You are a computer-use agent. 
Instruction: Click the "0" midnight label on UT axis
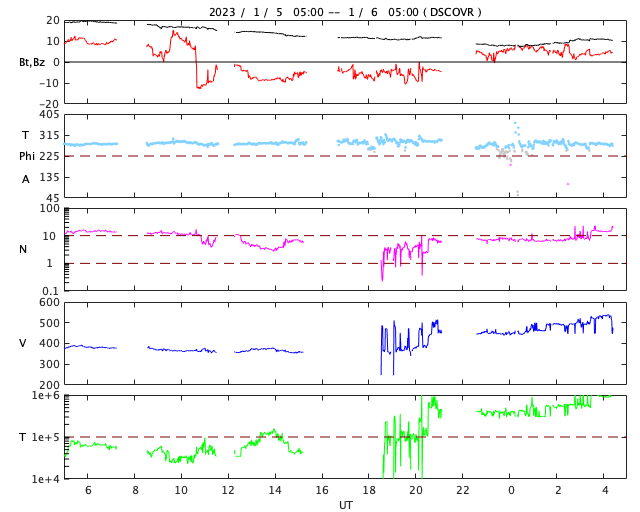(510, 490)
